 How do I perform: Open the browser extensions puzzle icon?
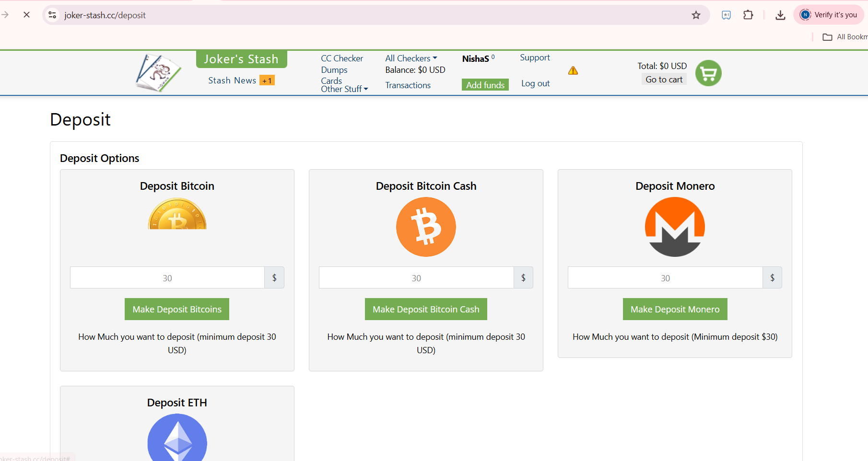tap(748, 15)
